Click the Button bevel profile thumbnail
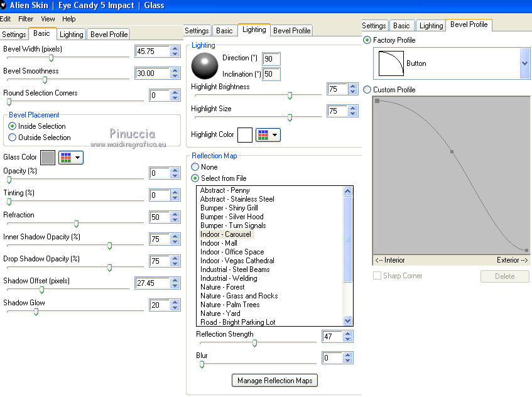This screenshot has width=532, height=397. tap(392, 63)
